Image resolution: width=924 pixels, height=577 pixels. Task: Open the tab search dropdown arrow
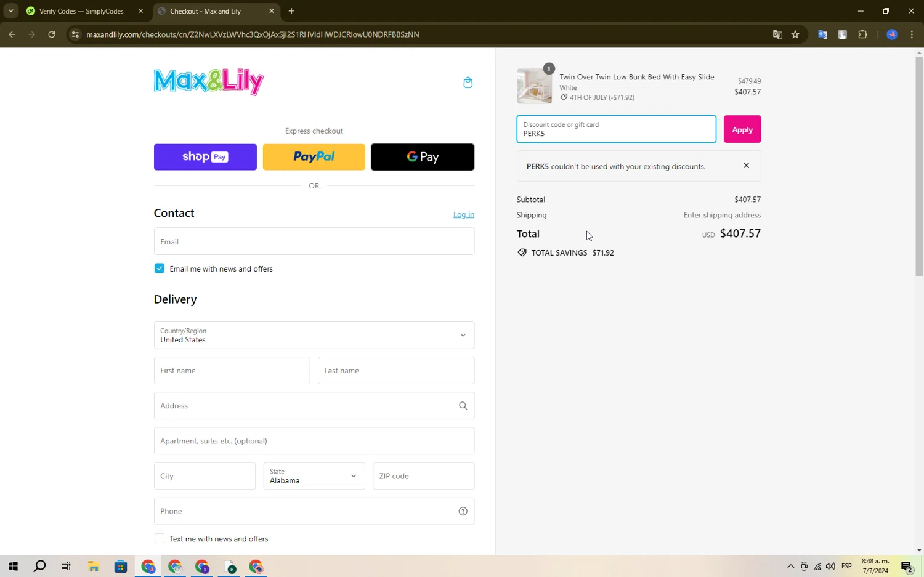(10, 11)
